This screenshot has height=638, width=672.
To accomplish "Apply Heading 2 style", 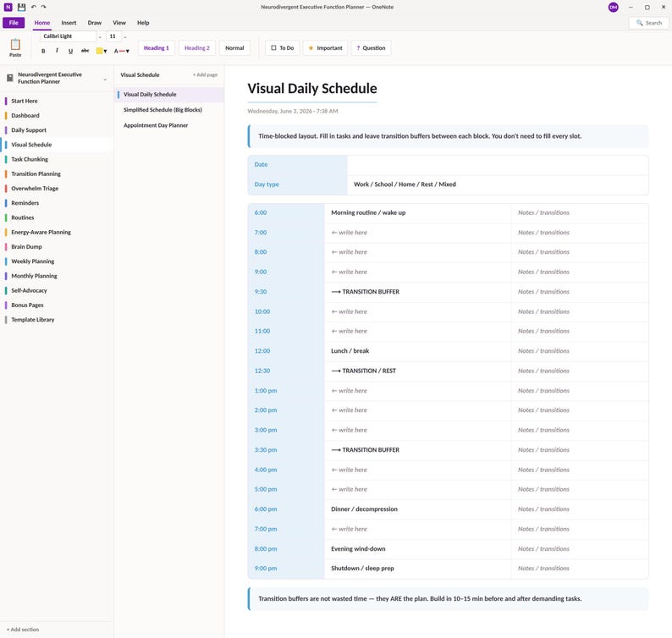I will coord(197,48).
